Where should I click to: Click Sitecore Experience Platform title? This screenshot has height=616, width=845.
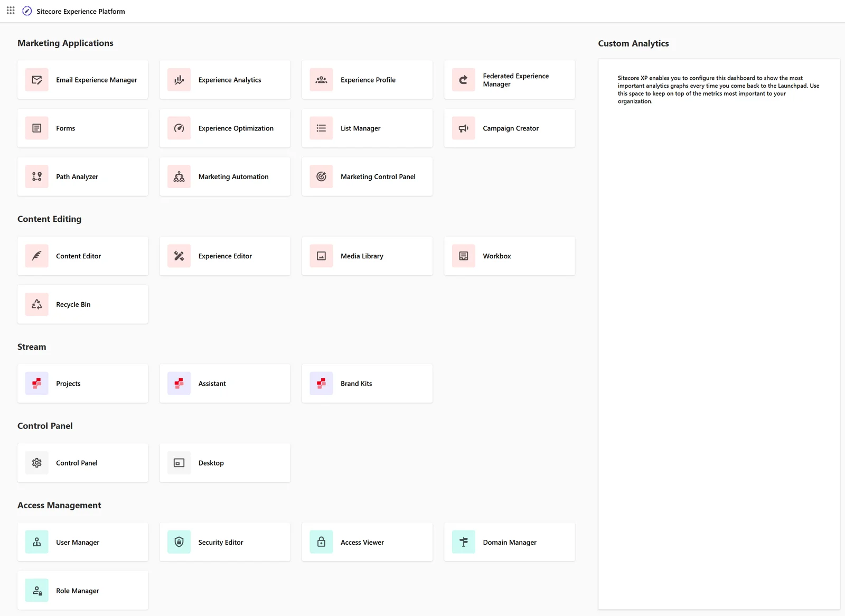(81, 11)
